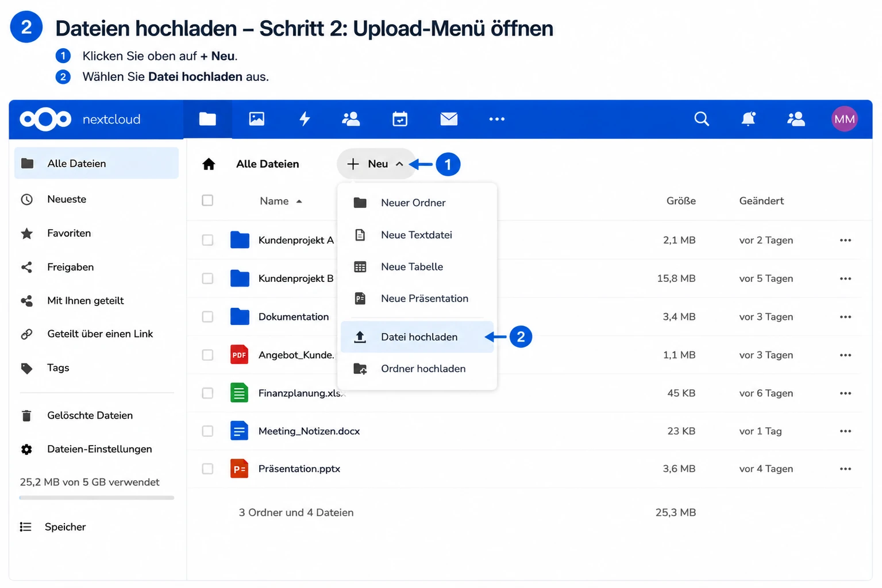Open the Dokumentation folder name
Image resolution: width=882 pixels, height=588 pixels.
[x=294, y=317]
